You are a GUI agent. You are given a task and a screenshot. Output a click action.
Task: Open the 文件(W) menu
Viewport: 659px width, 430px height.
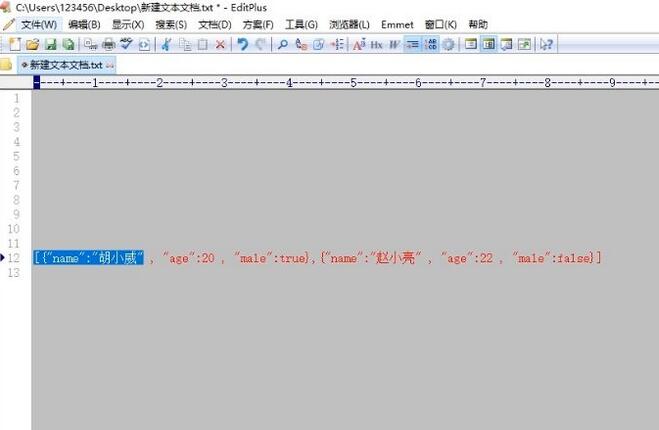(x=39, y=25)
